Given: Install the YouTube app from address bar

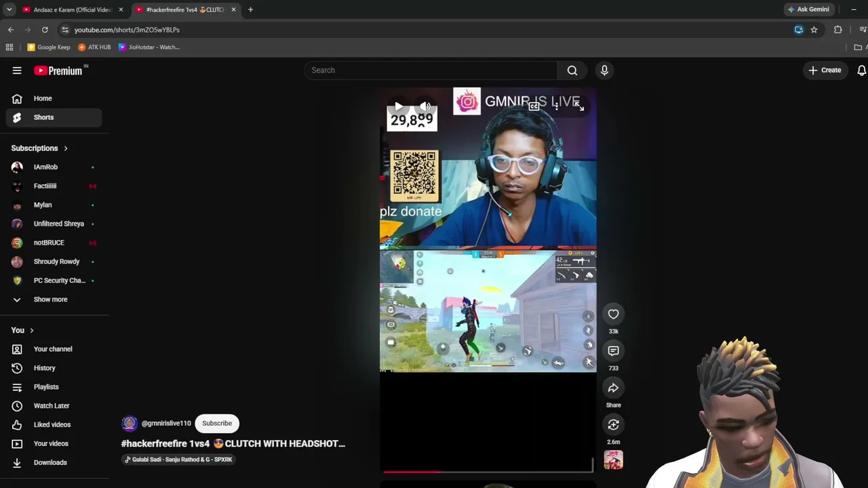Looking at the screenshot, I should click(x=799, y=30).
